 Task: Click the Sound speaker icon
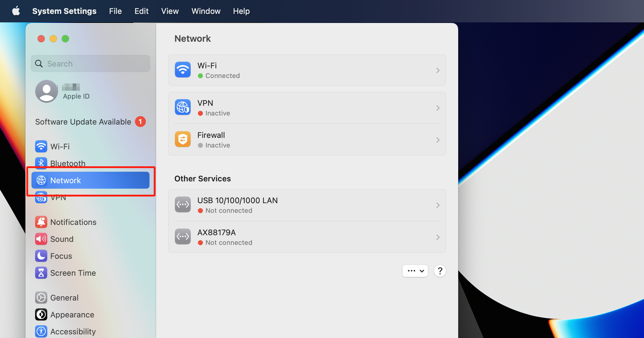click(41, 239)
